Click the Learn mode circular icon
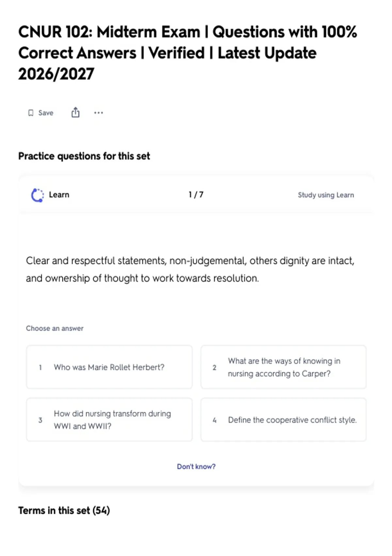392x556 pixels. 37,195
